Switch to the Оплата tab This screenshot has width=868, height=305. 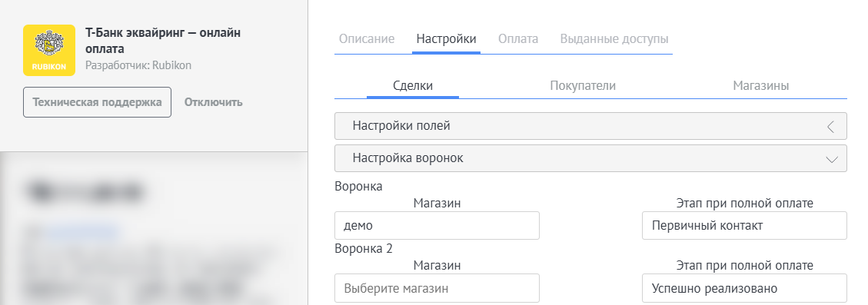coord(518,39)
